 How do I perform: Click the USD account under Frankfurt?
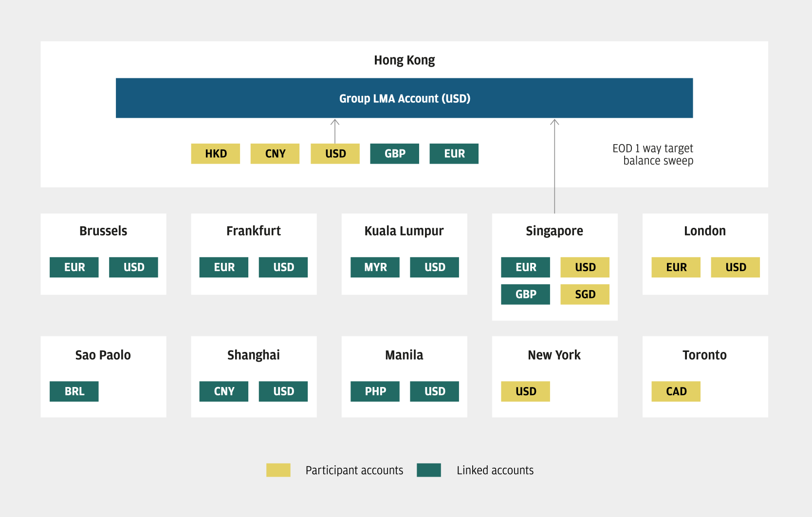(x=283, y=267)
